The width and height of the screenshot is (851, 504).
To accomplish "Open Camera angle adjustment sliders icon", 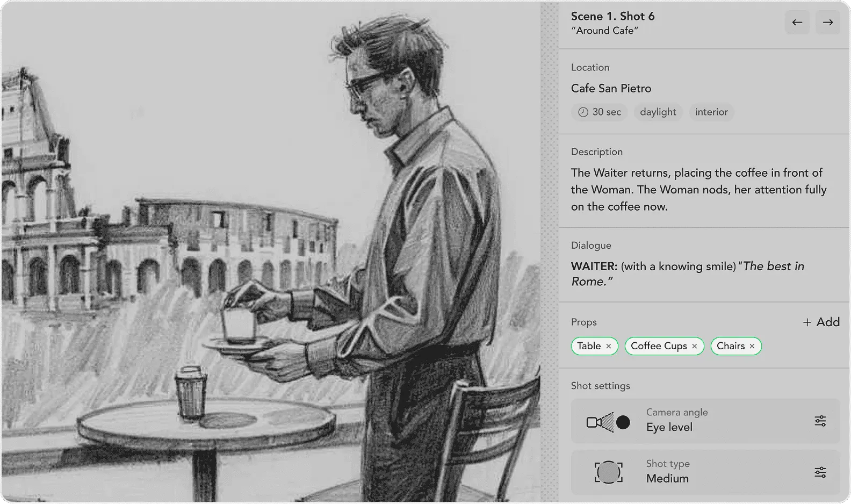I will [820, 421].
